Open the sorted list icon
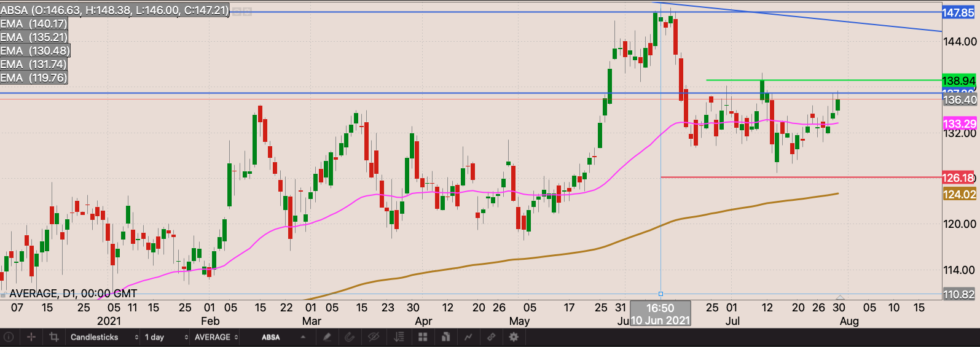 399,337
